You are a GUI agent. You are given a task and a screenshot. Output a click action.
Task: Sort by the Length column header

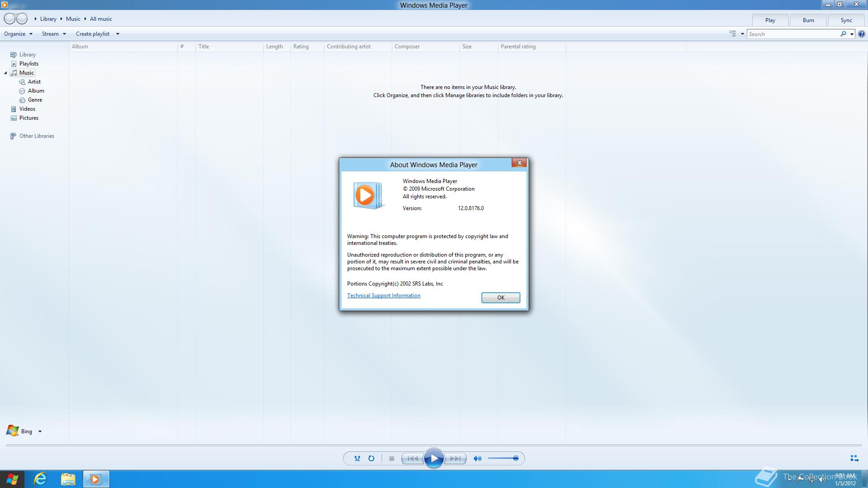(277, 47)
